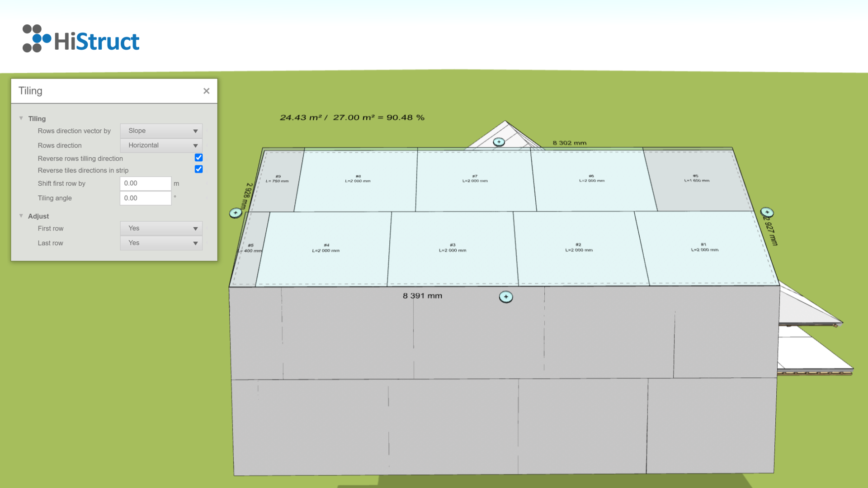Toggle Reverse rows tilling direction checkbox

[198, 158]
